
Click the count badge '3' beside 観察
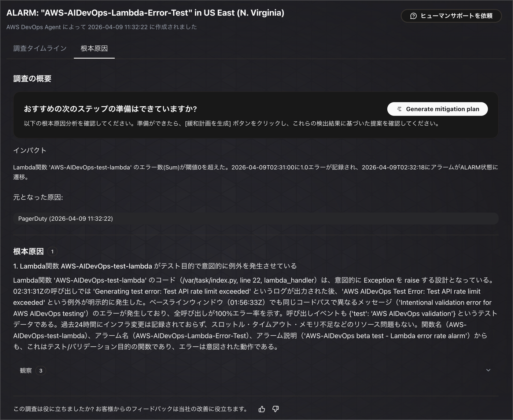(x=41, y=371)
